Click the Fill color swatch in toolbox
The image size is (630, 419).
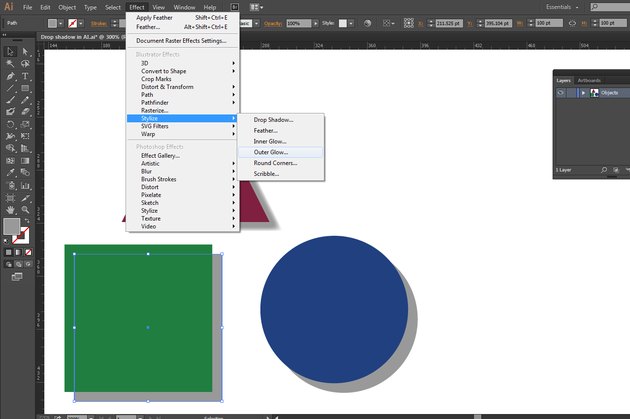[x=12, y=227]
